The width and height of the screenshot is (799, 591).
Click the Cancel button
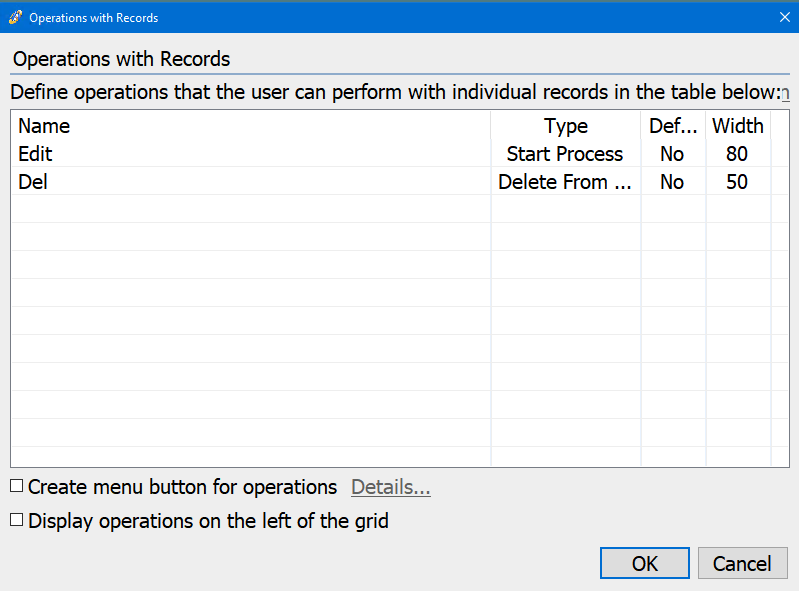[742, 563]
